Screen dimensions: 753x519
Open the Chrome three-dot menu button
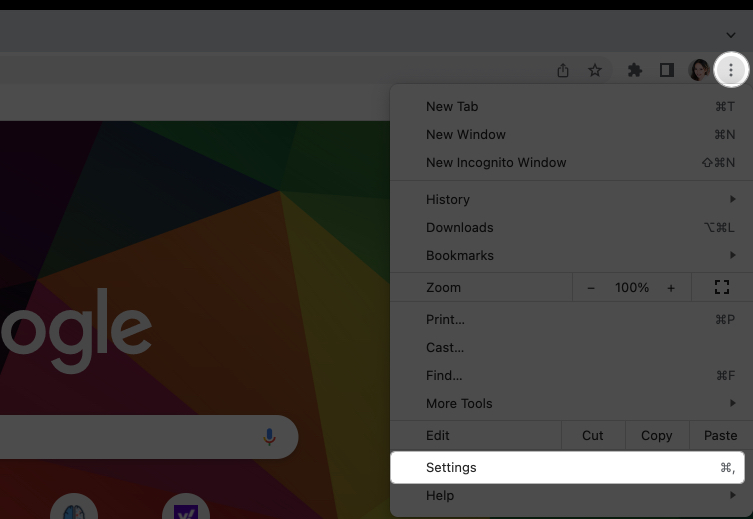point(730,70)
